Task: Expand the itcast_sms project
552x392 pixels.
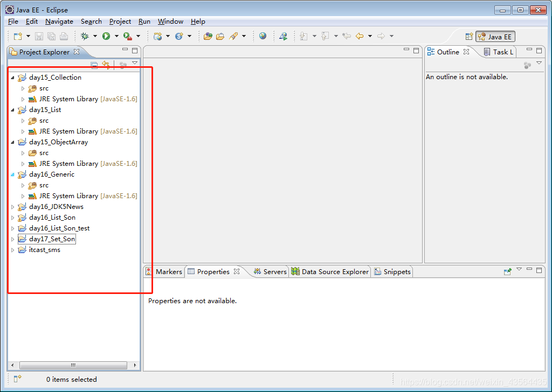Action: pyautogui.click(x=13, y=250)
